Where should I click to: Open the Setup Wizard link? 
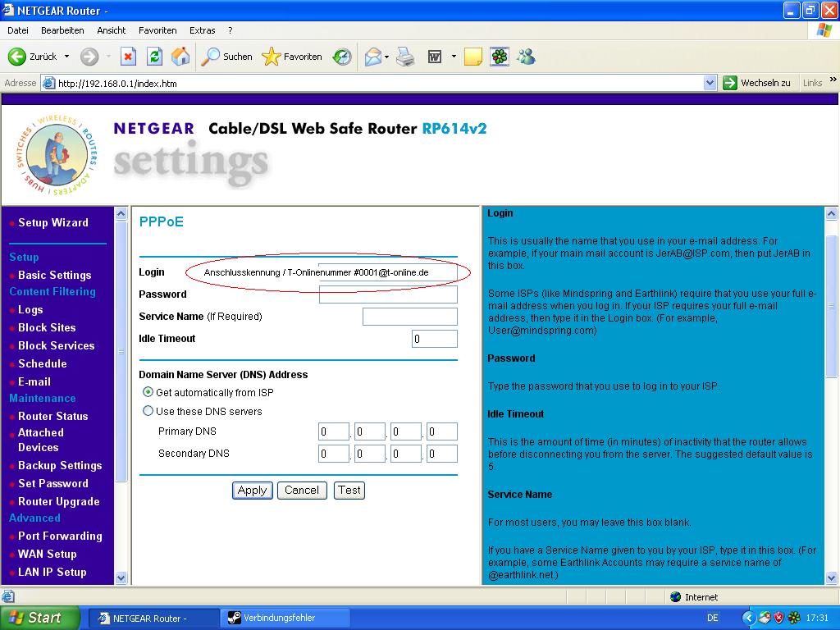coord(53,222)
